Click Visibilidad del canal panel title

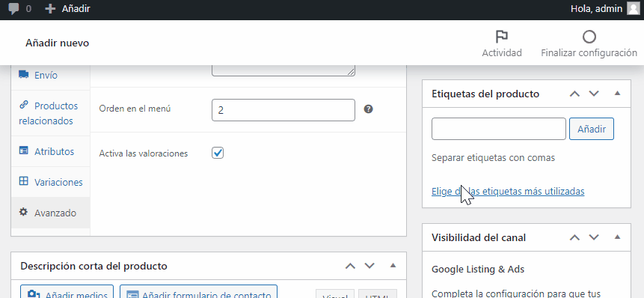(479, 237)
